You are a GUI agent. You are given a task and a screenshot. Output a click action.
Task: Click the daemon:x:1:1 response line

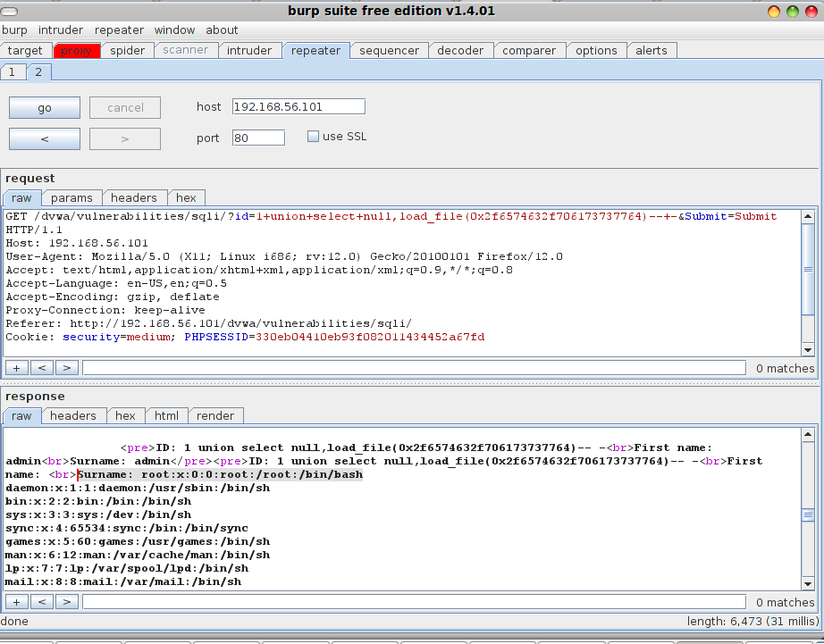point(138,488)
